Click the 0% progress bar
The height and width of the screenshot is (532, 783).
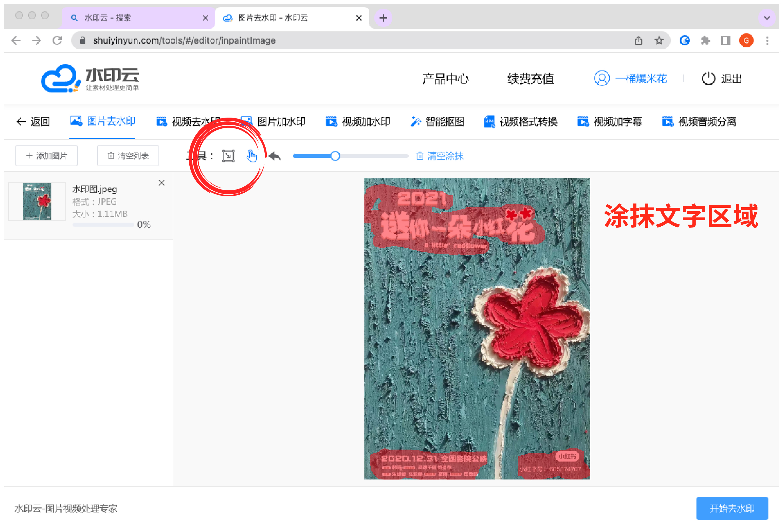tap(103, 225)
